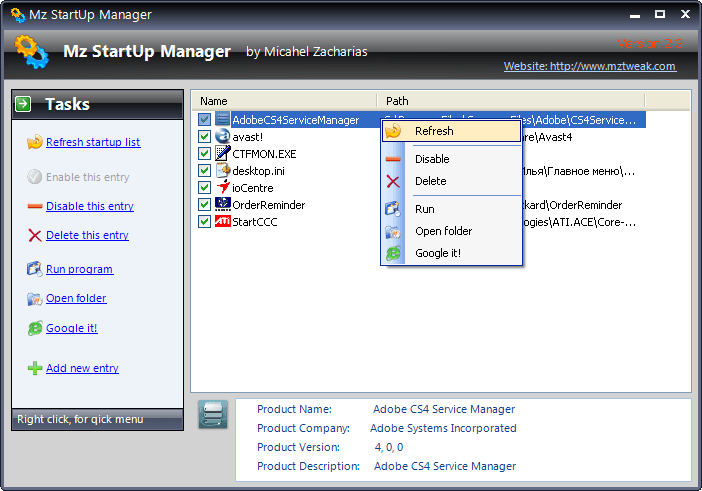The width and height of the screenshot is (702, 491).
Task: Choose Google it! from the context menu
Action: coord(451,253)
